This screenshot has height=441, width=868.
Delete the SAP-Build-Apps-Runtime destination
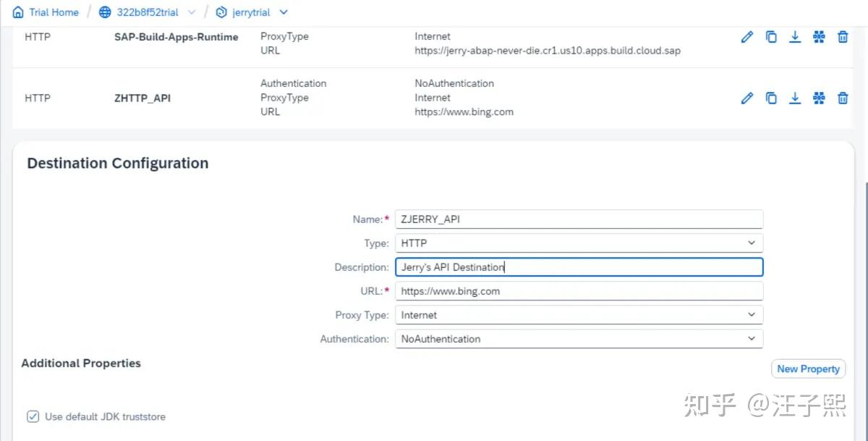click(x=843, y=37)
